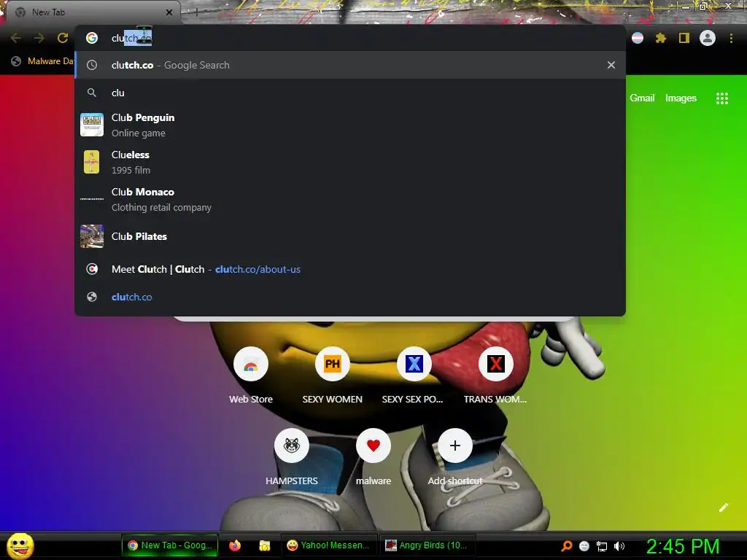Viewport: 747px width, 560px height.
Task: Open the Google apps grid
Action: pos(721,98)
